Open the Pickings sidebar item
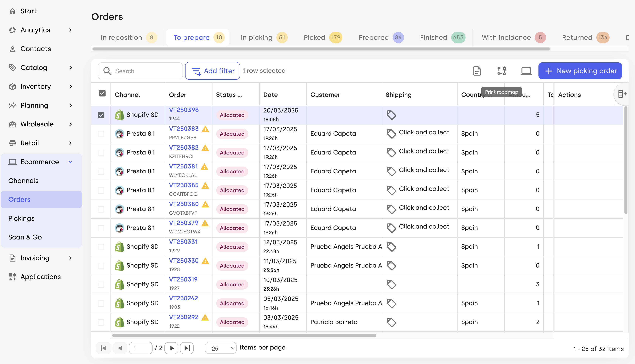The image size is (635, 364). [41, 218]
